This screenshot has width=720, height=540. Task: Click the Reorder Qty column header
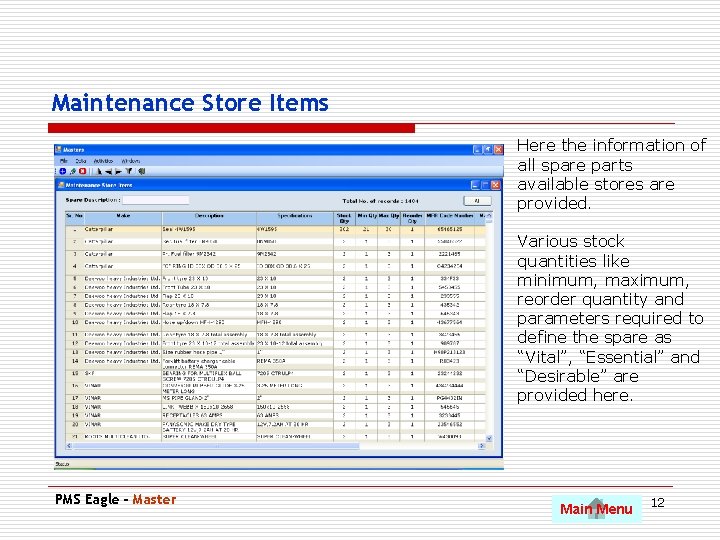tap(412, 218)
